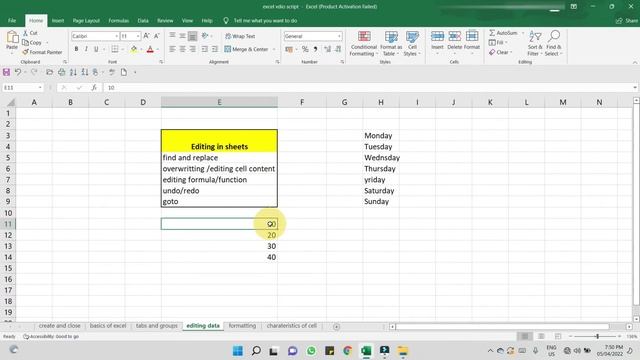
Task: Open the General number format dropdown
Action: (339, 36)
